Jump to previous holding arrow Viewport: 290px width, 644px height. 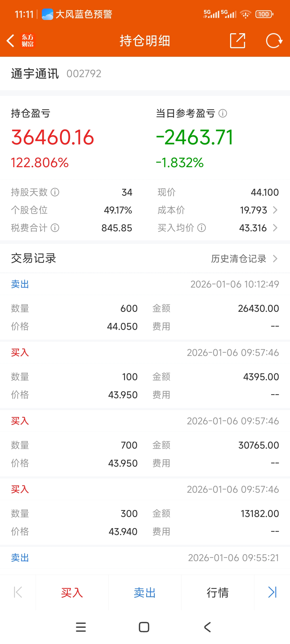18,592
